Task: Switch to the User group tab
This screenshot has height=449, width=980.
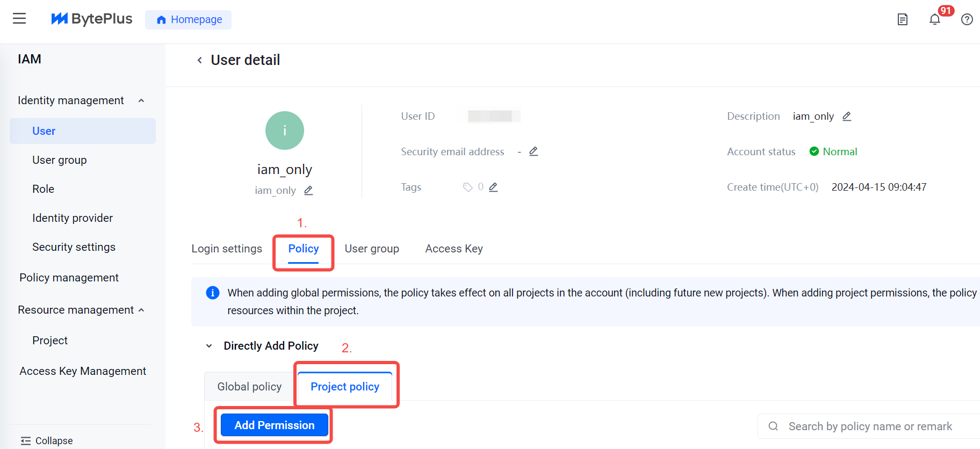Action: point(372,249)
